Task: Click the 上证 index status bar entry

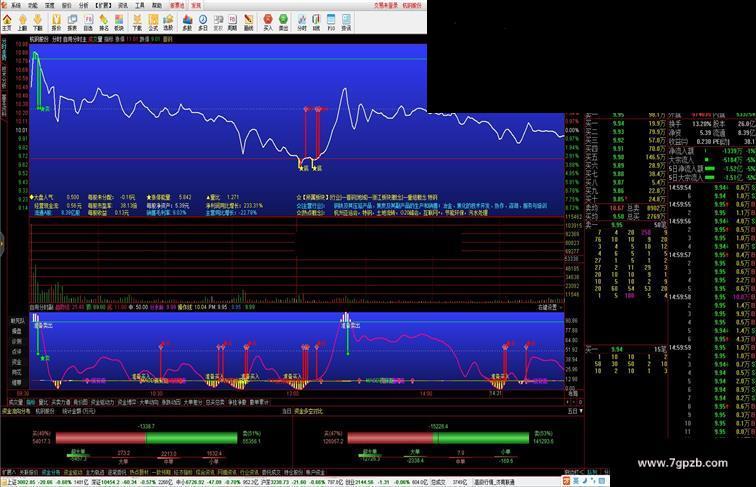Action: point(46,482)
